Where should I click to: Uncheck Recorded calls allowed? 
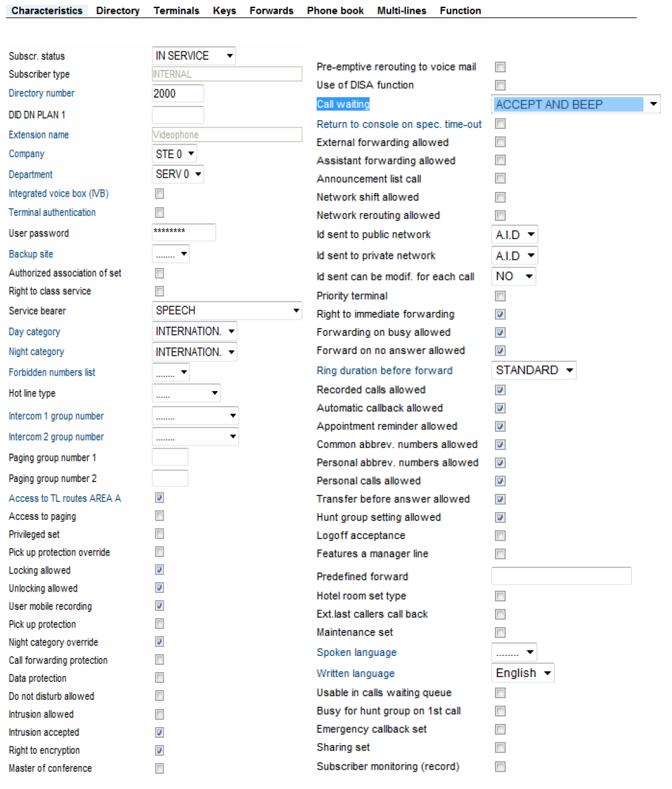[500, 390]
